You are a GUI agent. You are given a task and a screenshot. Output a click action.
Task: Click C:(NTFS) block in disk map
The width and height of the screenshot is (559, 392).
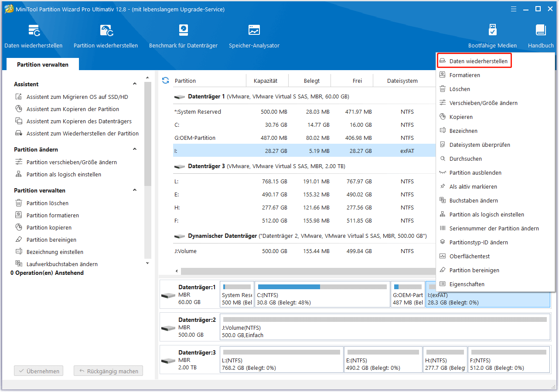coord(322,294)
